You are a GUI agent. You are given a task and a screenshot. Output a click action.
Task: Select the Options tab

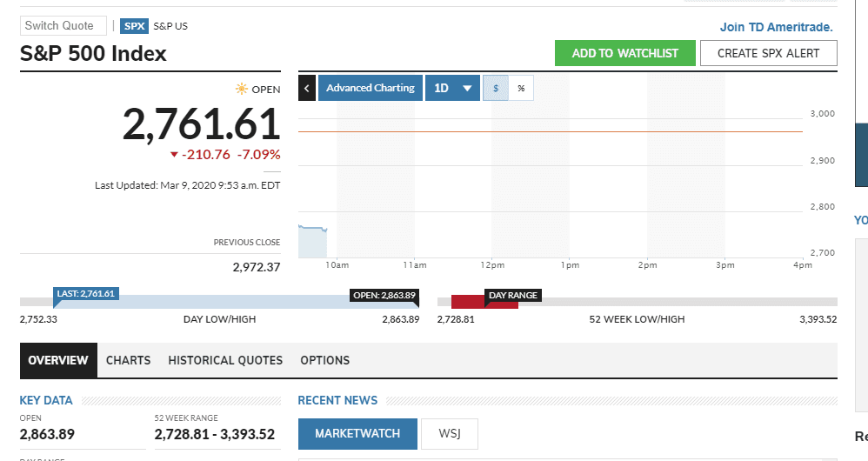tap(324, 360)
